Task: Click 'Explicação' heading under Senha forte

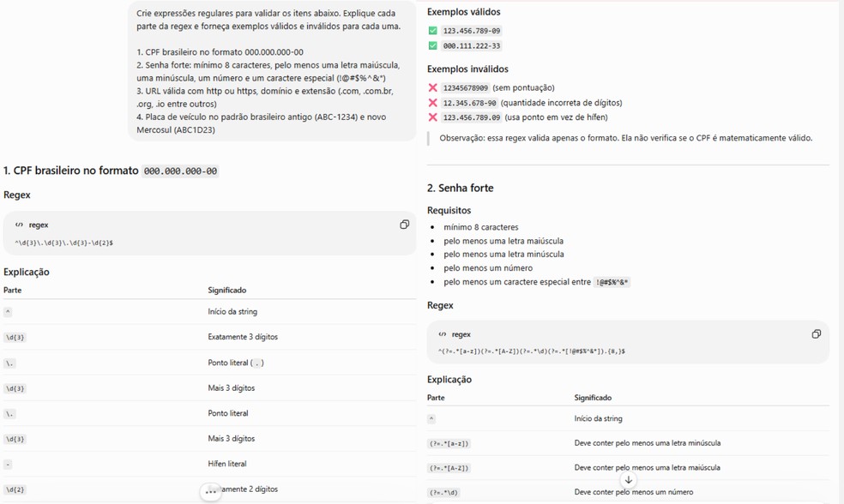Action: click(x=449, y=379)
